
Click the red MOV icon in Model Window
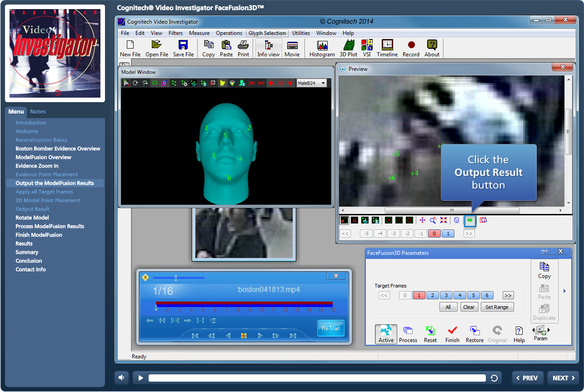point(261,83)
